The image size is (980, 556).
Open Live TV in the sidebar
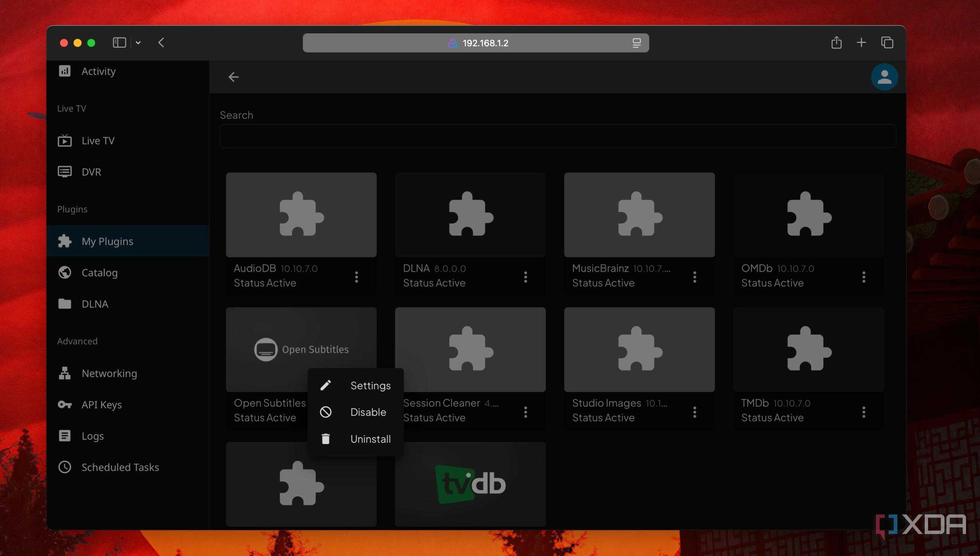pyautogui.click(x=128, y=141)
